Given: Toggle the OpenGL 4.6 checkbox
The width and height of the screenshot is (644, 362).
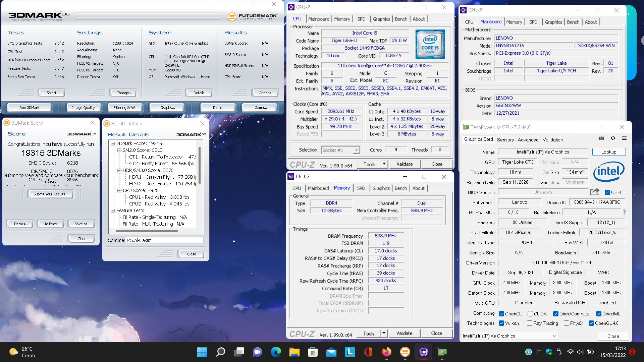Looking at the screenshot, I should (591, 323).
